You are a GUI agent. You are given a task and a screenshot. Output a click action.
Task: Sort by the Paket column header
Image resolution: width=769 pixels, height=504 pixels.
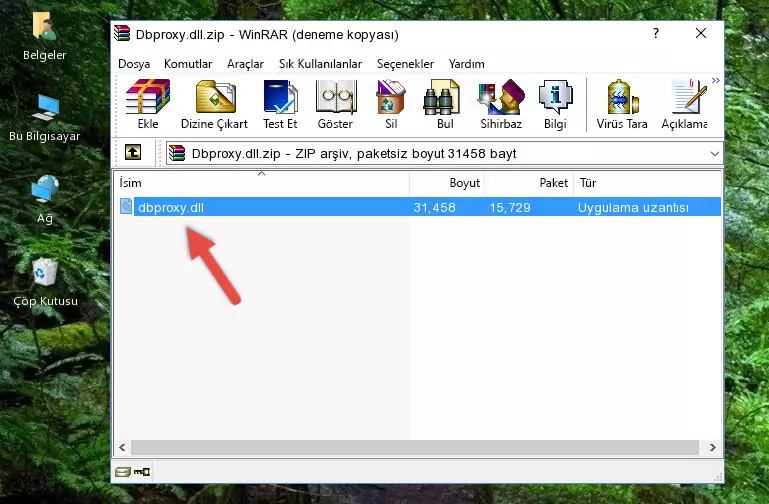(529, 183)
